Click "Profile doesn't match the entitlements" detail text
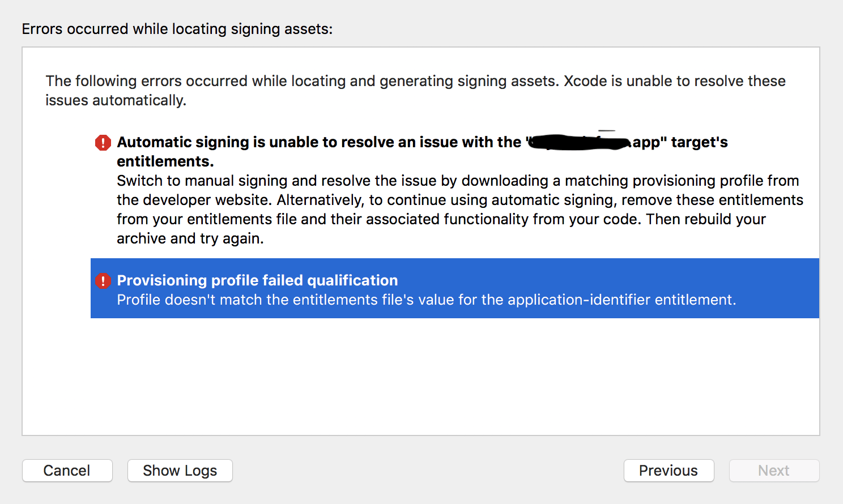This screenshot has width=843, height=504. point(426,300)
